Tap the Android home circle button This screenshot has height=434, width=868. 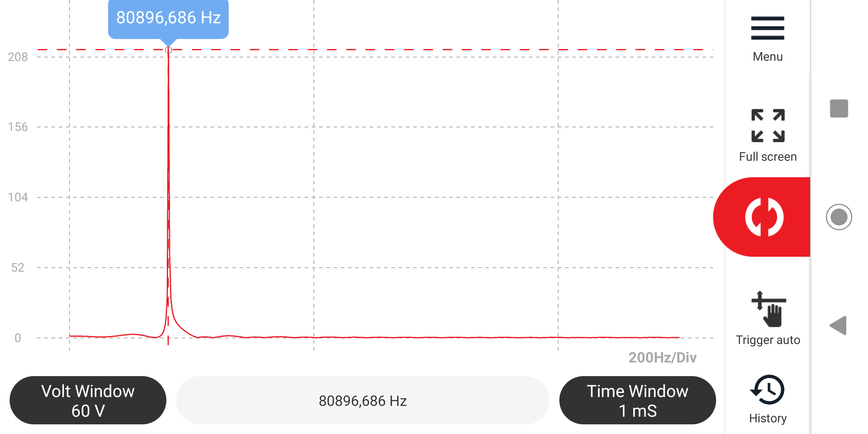(839, 217)
